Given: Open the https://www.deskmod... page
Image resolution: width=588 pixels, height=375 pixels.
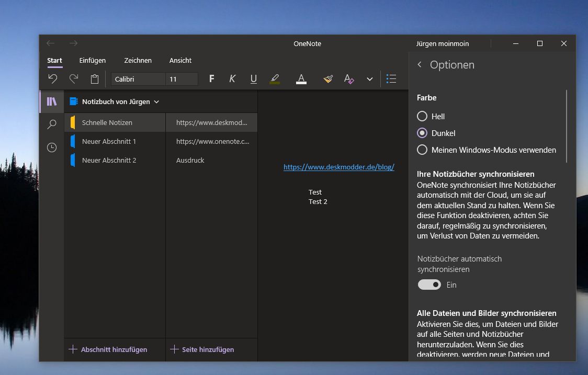Looking at the screenshot, I should [x=211, y=122].
